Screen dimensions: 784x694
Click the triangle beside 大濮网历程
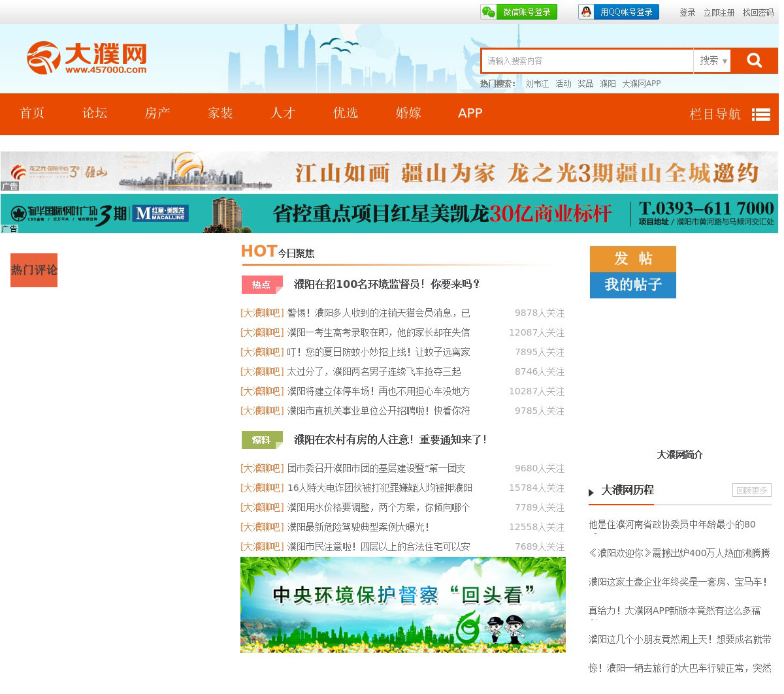pos(591,492)
